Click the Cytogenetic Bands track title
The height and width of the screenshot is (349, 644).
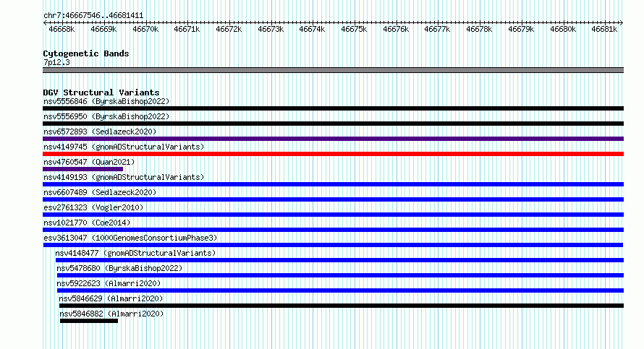[86, 53]
